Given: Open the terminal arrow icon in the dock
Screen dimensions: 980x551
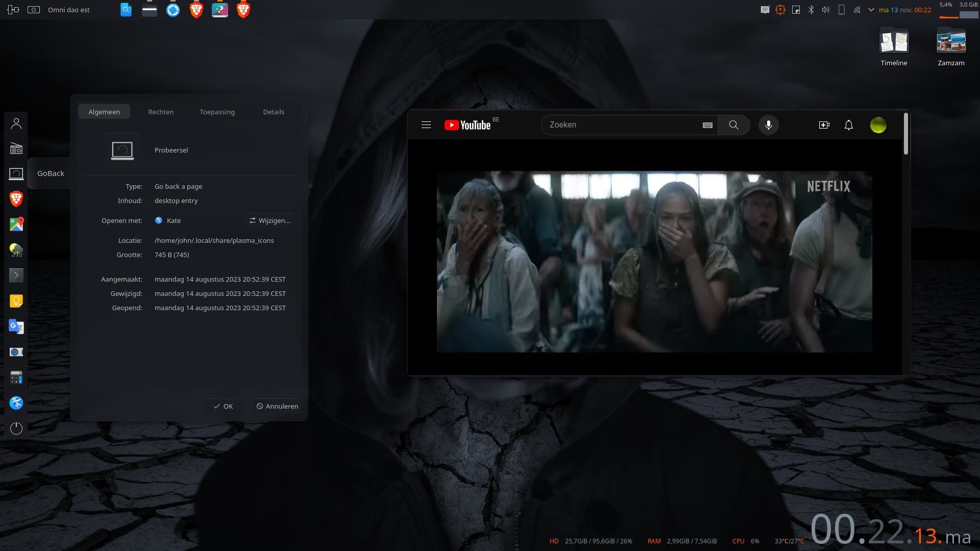Looking at the screenshot, I should 16,275.
